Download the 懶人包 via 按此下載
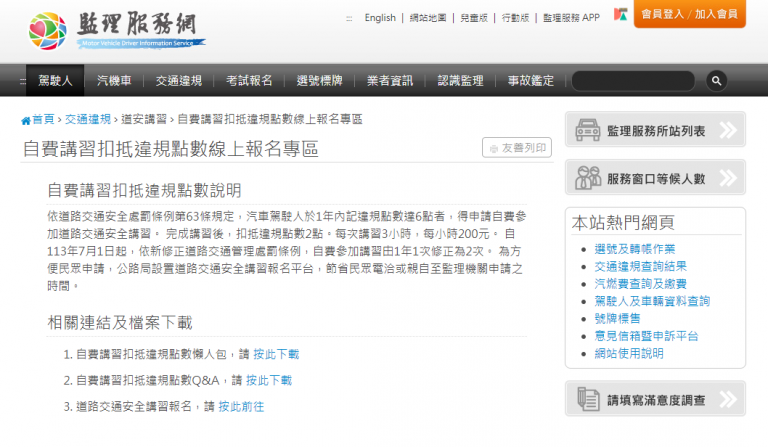The width and height of the screenshot is (768, 447). click(276, 354)
